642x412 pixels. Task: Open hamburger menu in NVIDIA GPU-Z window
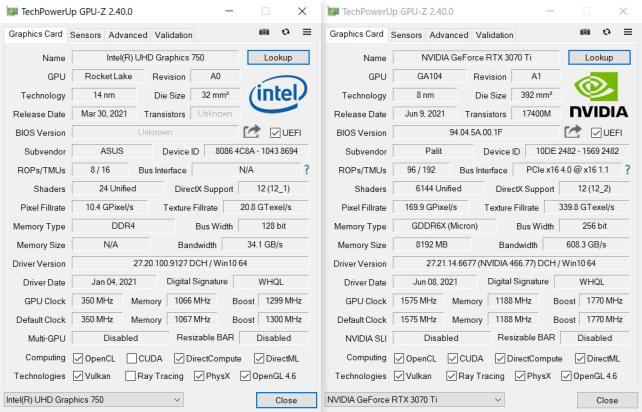pos(628,34)
